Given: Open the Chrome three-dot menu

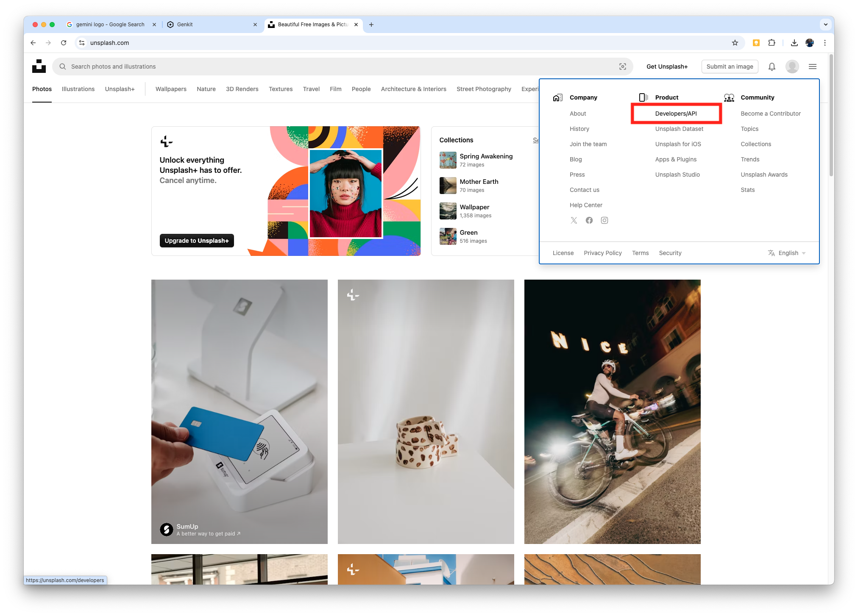Looking at the screenshot, I should tap(825, 43).
